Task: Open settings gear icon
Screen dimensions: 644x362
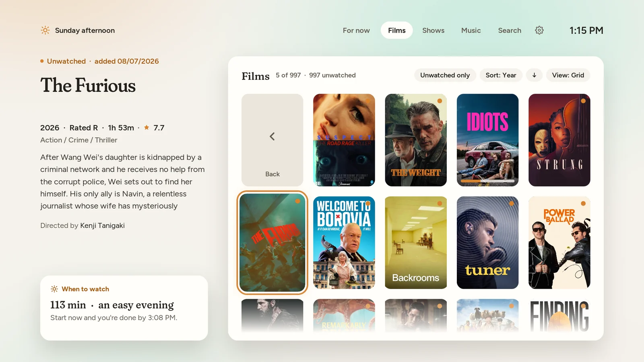Action: pos(539,30)
